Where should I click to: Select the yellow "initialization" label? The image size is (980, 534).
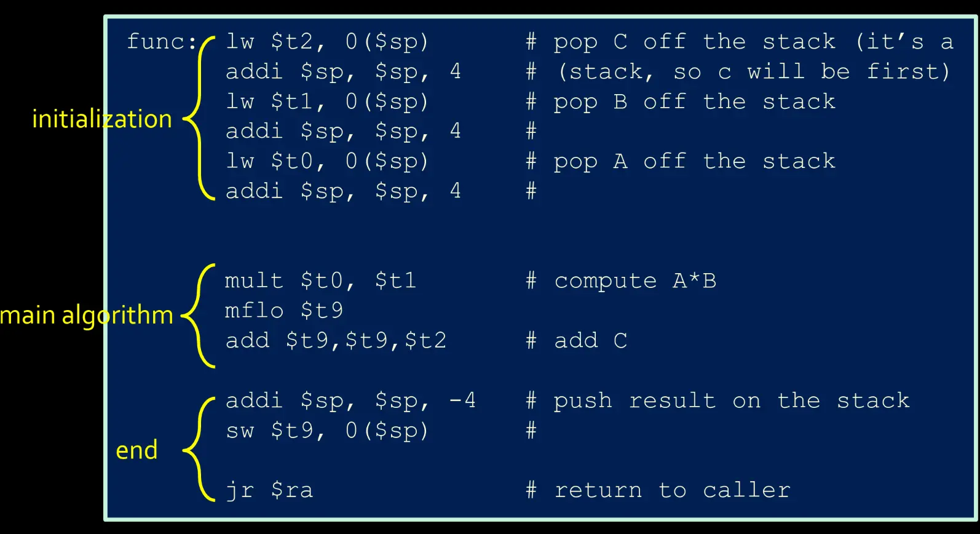[x=101, y=119]
